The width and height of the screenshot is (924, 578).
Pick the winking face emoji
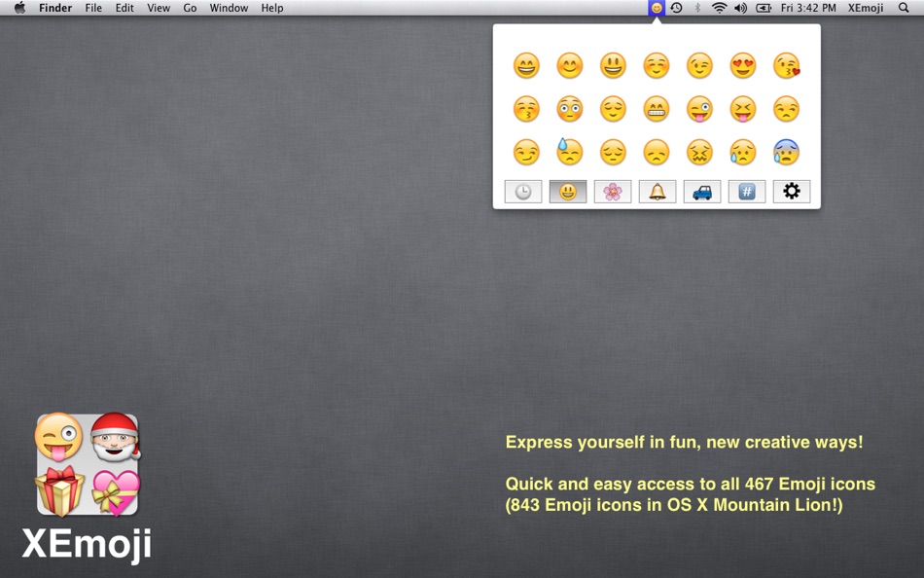click(x=699, y=65)
